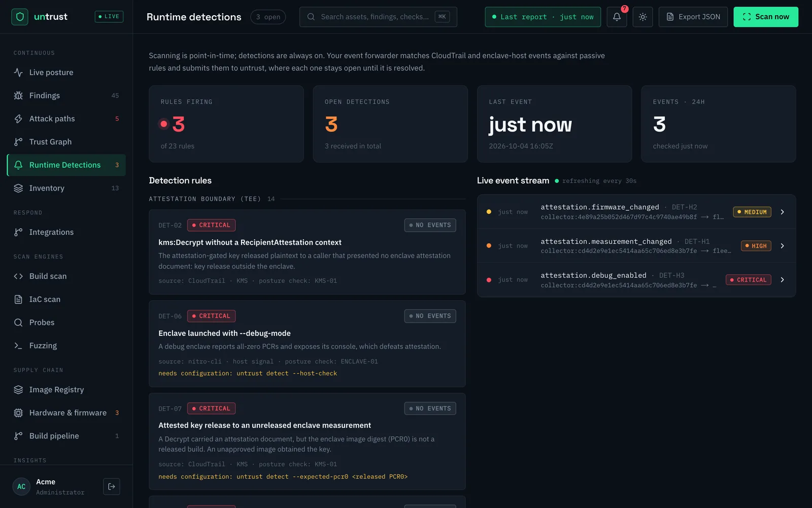Open the Trust Graph page
The height and width of the screenshot is (508, 812).
pyautogui.click(x=66, y=142)
